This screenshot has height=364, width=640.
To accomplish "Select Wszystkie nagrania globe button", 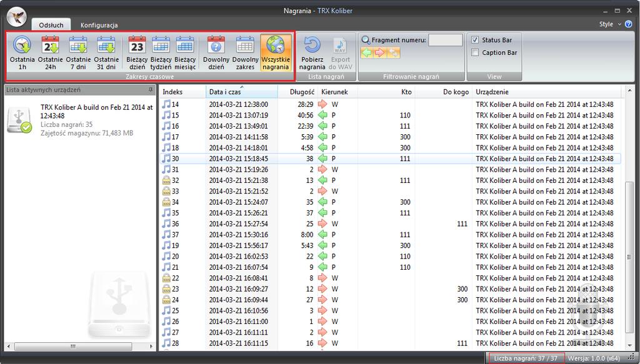I will point(276,53).
